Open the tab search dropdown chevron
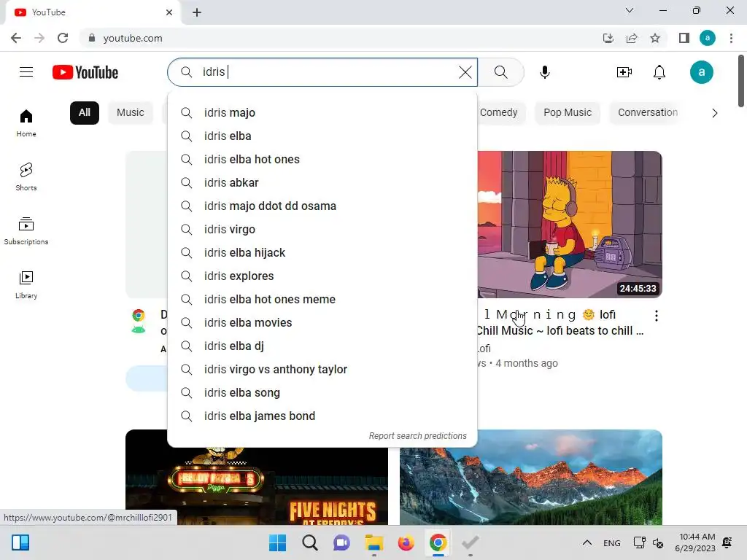This screenshot has width=747, height=560. (x=630, y=10)
